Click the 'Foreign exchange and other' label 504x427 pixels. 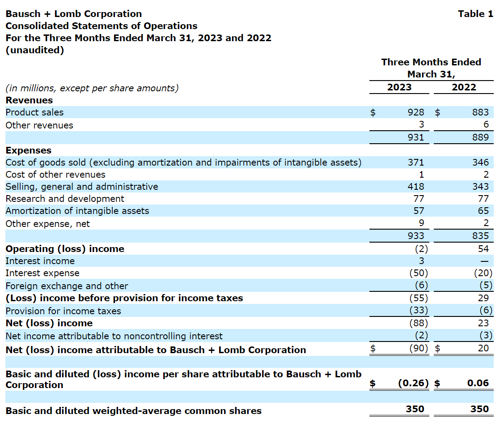click(x=67, y=286)
